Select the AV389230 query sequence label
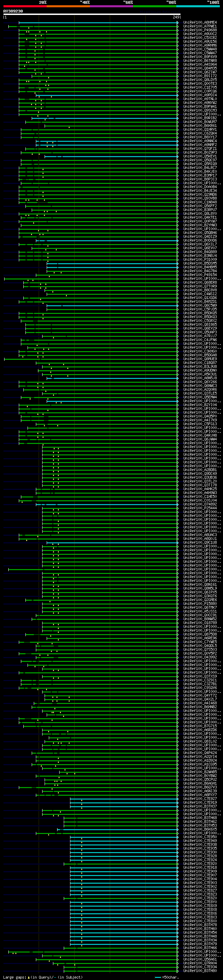223x980 pixels. tap(13, 11)
